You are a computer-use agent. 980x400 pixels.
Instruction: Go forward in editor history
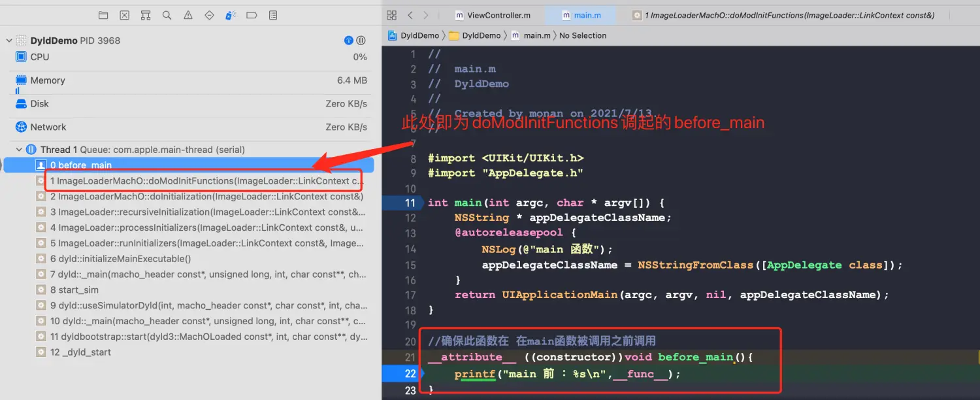(426, 15)
